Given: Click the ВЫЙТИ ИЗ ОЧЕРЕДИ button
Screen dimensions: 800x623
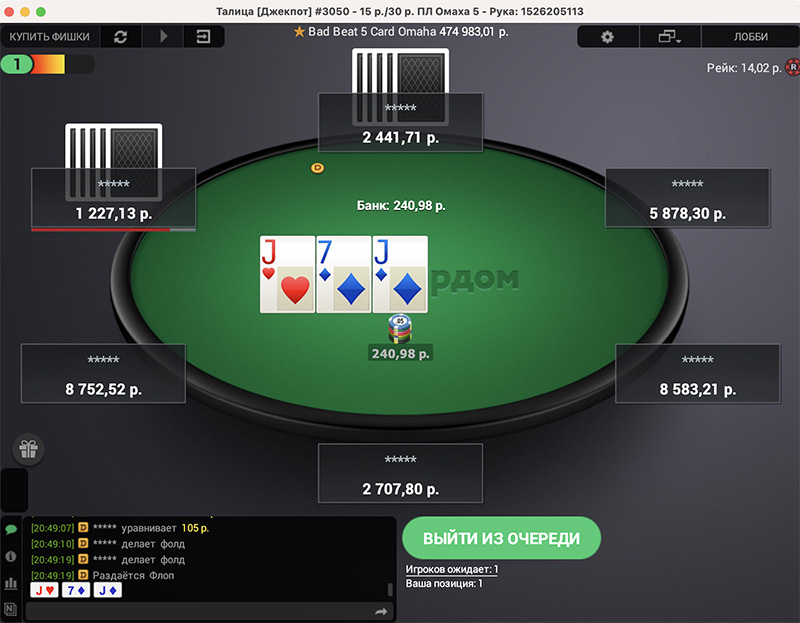Looking at the screenshot, I should pos(501,538).
